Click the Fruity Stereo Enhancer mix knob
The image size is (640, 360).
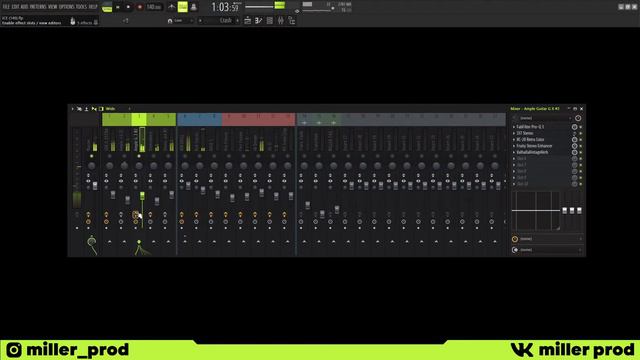[x=574, y=146]
